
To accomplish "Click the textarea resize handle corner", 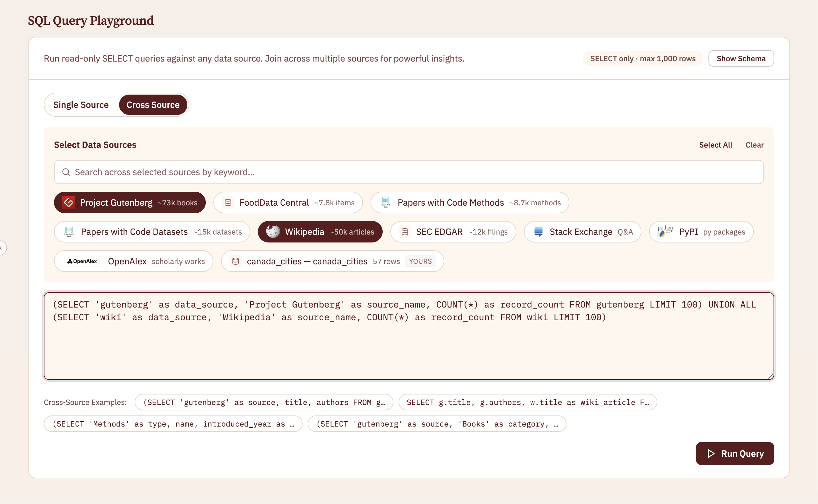I will (x=771, y=376).
